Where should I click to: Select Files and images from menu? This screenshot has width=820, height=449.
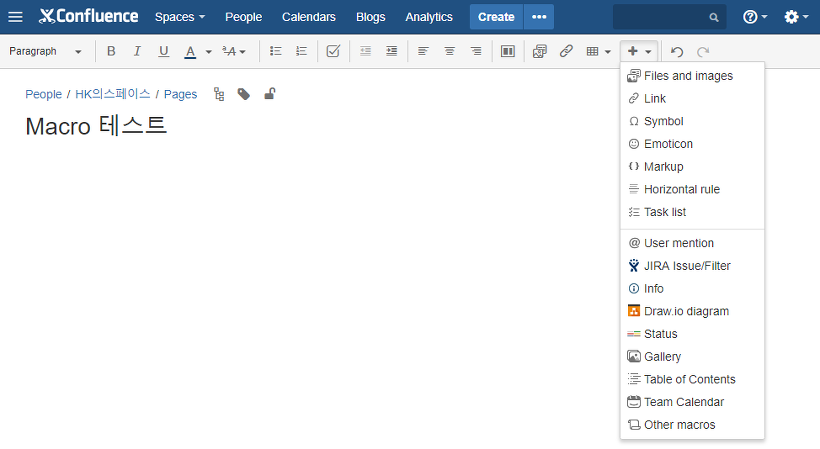pos(692,76)
